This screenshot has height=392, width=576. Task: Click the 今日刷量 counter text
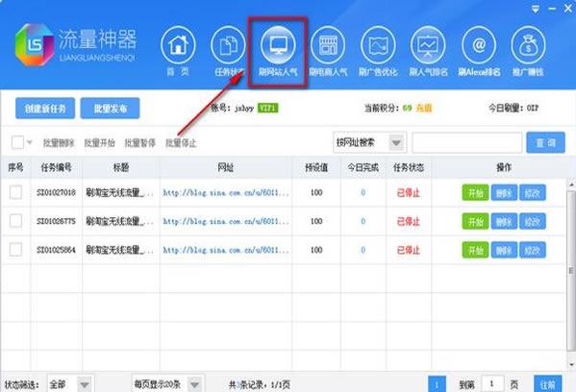click(x=513, y=108)
